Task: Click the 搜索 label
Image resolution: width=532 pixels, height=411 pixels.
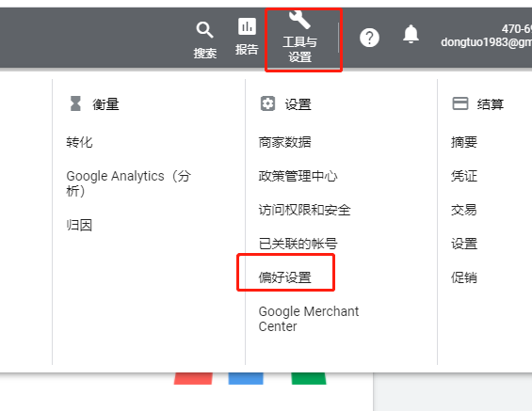Action: click(205, 54)
